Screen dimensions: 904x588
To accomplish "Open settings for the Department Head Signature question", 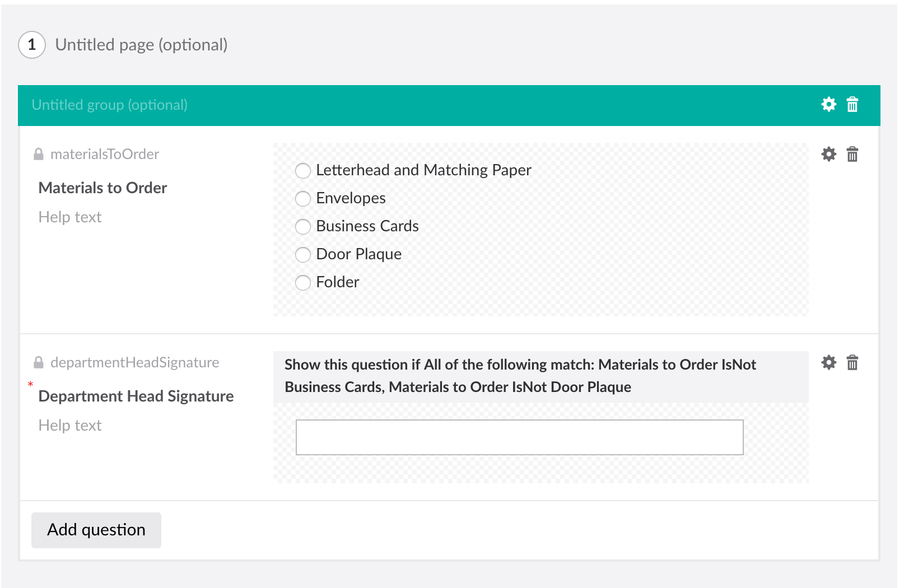I will click(829, 363).
